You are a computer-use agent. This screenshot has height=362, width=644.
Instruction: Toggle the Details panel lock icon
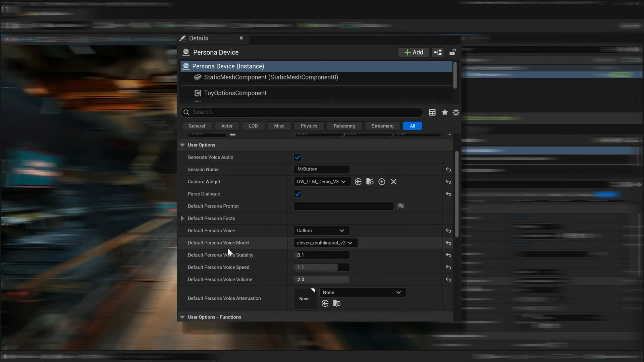pos(452,52)
